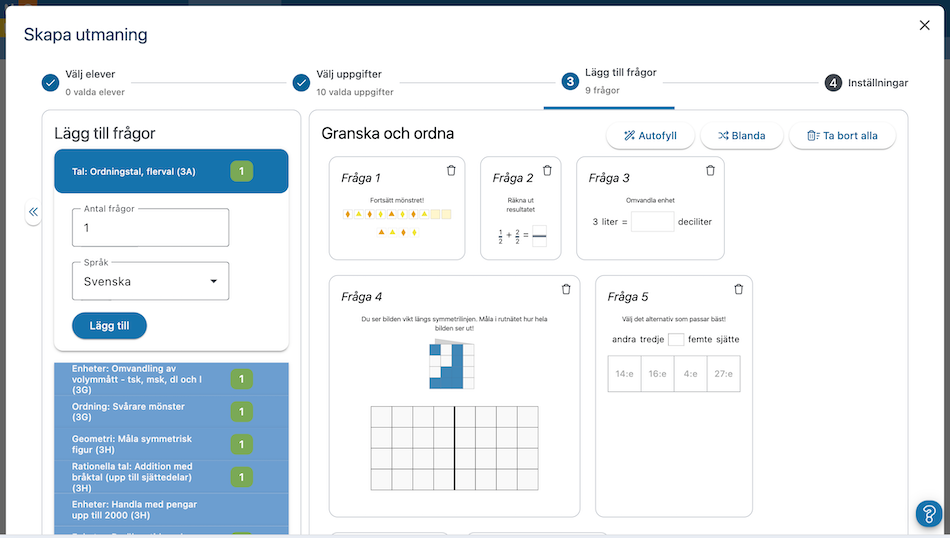Click answer option 14:e in Fråga 5
The width and height of the screenshot is (950, 538).
(624, 374)
